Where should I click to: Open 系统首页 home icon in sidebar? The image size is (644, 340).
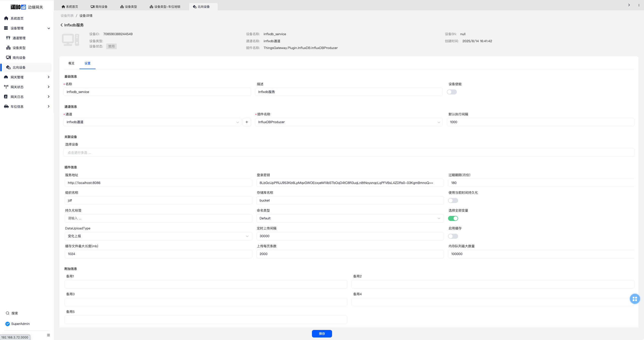6,18
